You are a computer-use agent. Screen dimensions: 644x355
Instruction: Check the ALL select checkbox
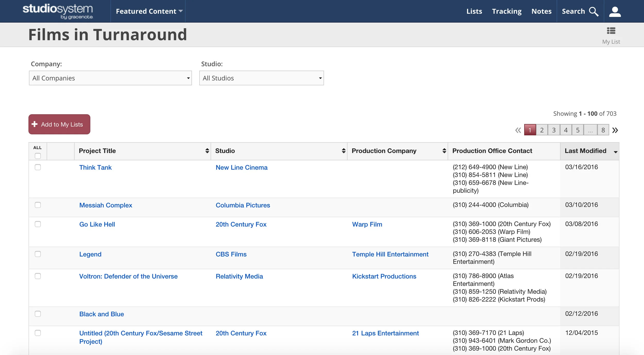[x=38, y=156]
